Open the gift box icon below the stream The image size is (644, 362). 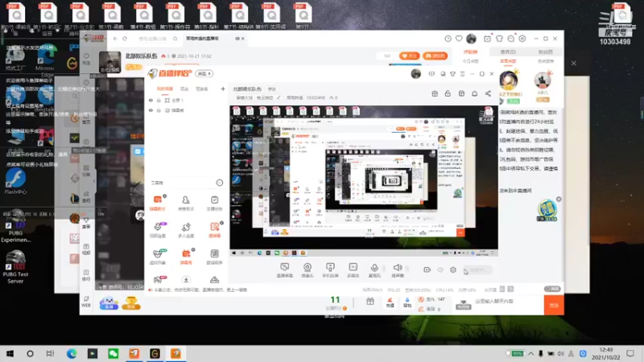(x=370, y=302)
